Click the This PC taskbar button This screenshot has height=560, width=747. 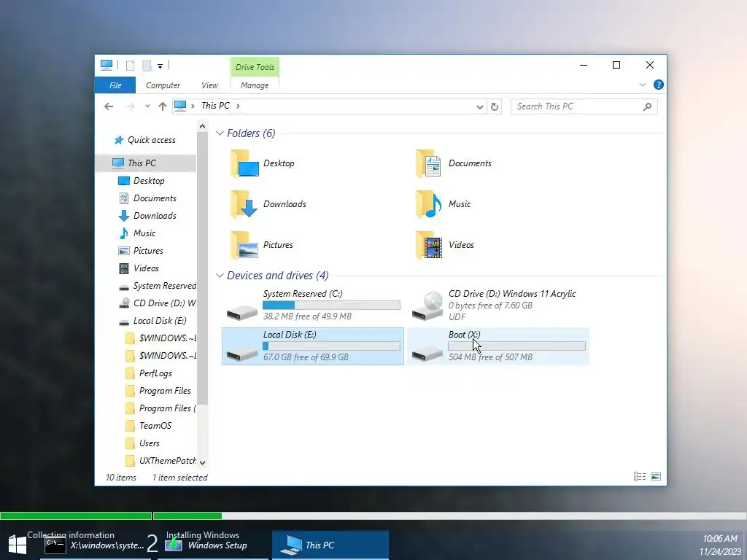tap(330, 545)
